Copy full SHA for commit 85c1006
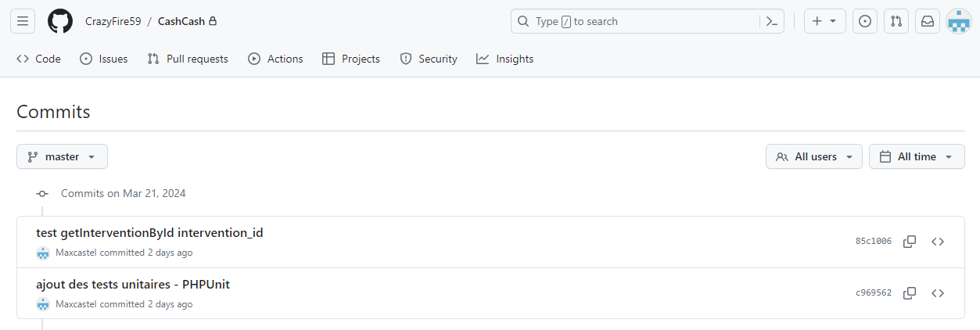This screenshot has height=330, width=980. [x=910, y=242]
